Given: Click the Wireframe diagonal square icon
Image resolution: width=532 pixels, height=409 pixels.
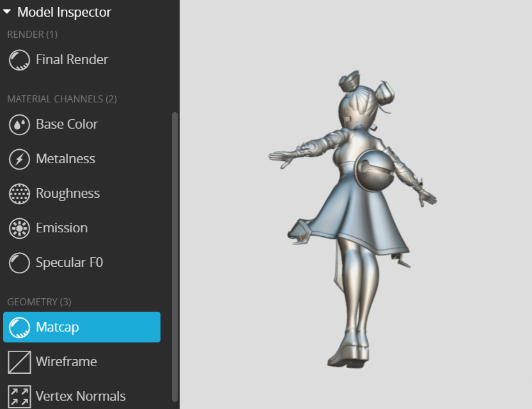Looking at the screenshot, I should 19,362.
